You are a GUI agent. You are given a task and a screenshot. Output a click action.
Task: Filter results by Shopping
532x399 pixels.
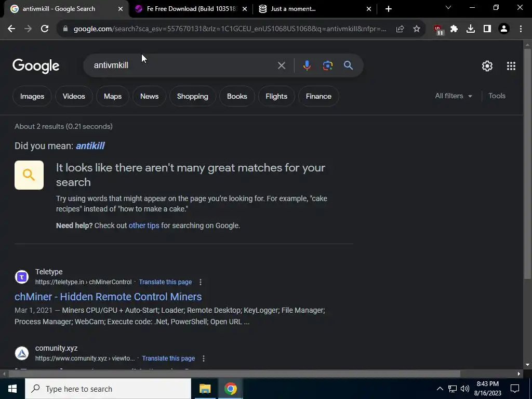point(192,96)
